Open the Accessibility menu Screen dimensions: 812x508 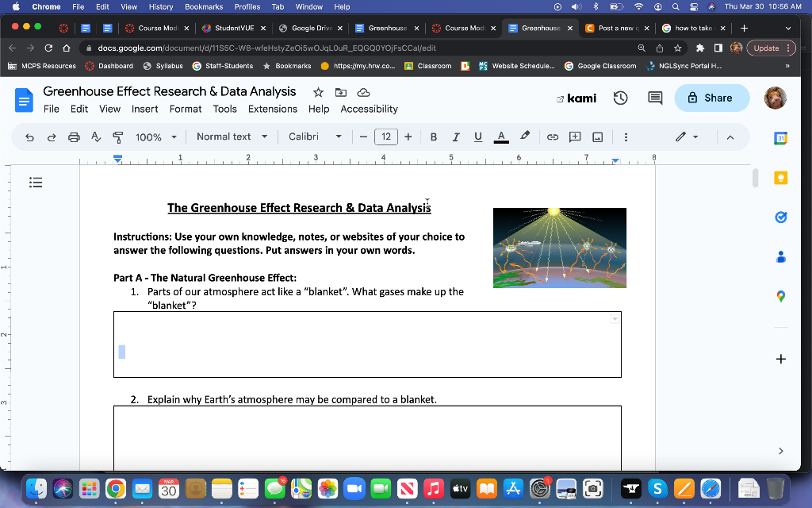pyautogui.click(x=370, y=109)
